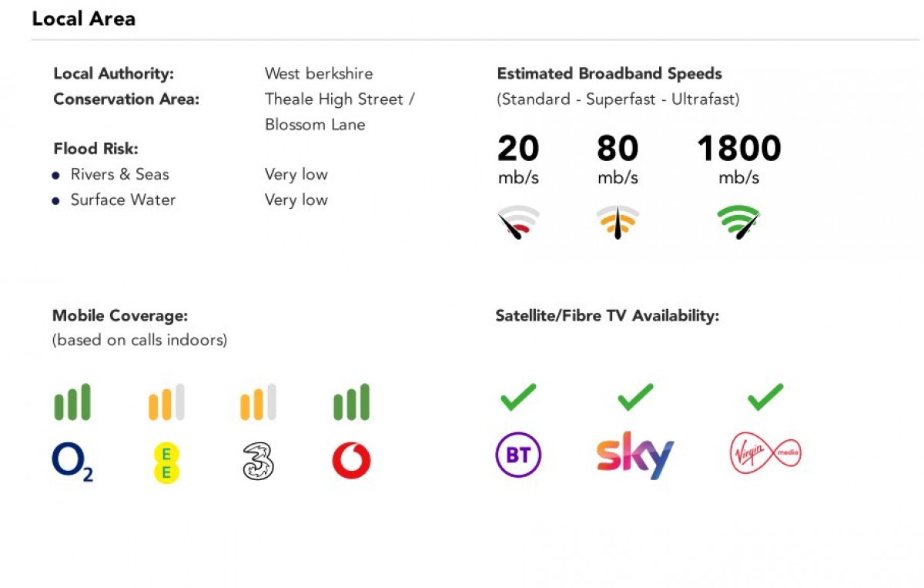Click the orange superfast speed gauge icon
The height and width of the screenshot is (588, 924).
click(x=618, y=222)
